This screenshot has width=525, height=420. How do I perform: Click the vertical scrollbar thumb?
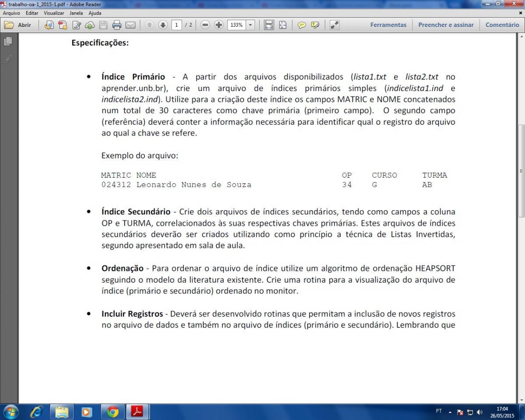[x=521, y=171]
